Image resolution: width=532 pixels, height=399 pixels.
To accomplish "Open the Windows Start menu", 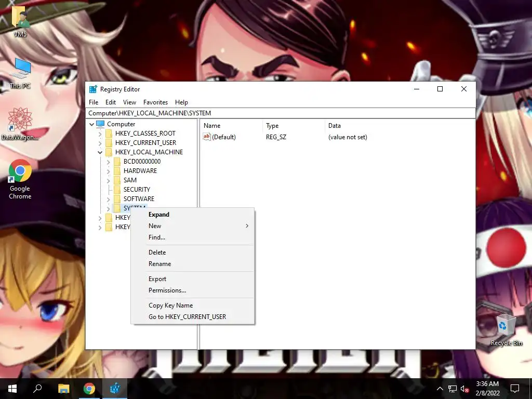I will [x=12, y=389].
